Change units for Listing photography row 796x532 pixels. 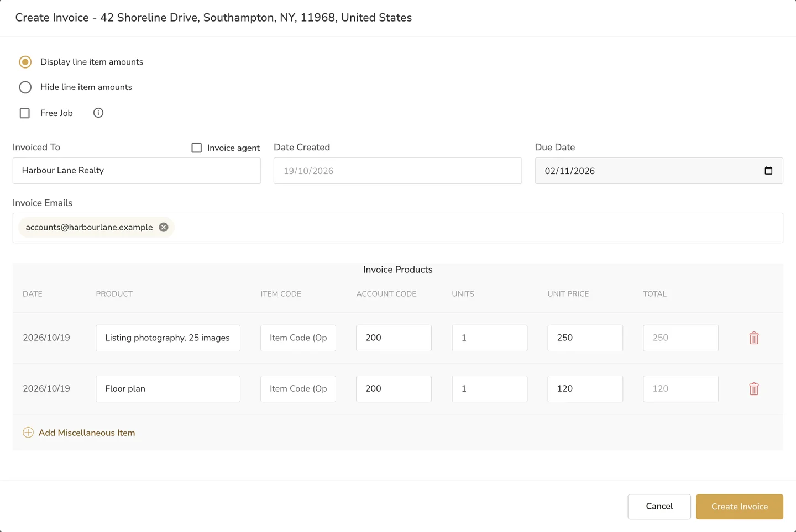(490, 338)
